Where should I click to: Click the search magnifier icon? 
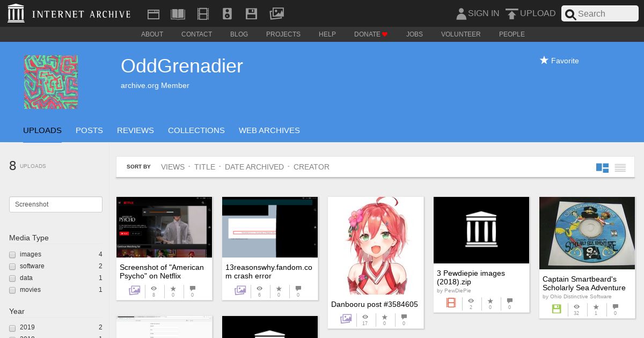pos(570,14)
